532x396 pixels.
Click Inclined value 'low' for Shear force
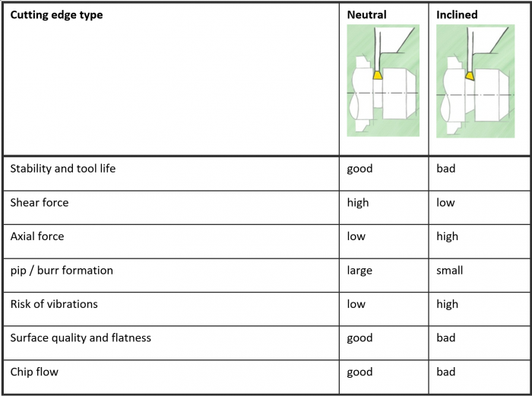[445, 202]
